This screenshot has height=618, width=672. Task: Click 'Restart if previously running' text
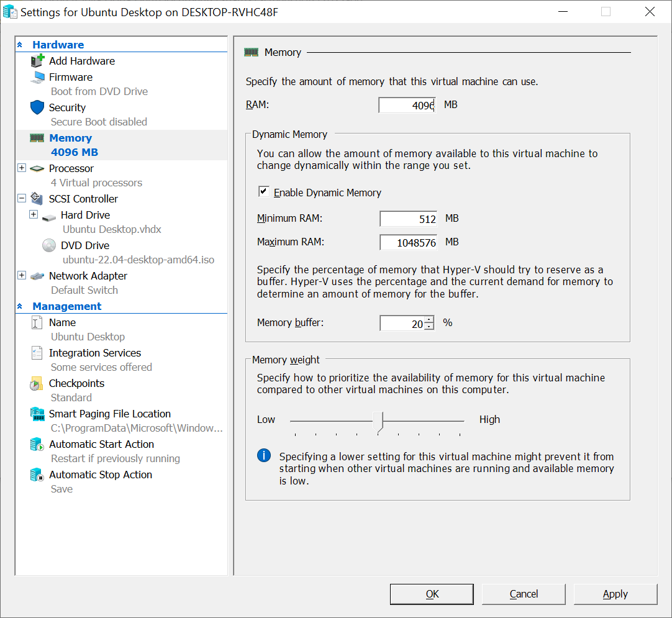tap(116, 458)
